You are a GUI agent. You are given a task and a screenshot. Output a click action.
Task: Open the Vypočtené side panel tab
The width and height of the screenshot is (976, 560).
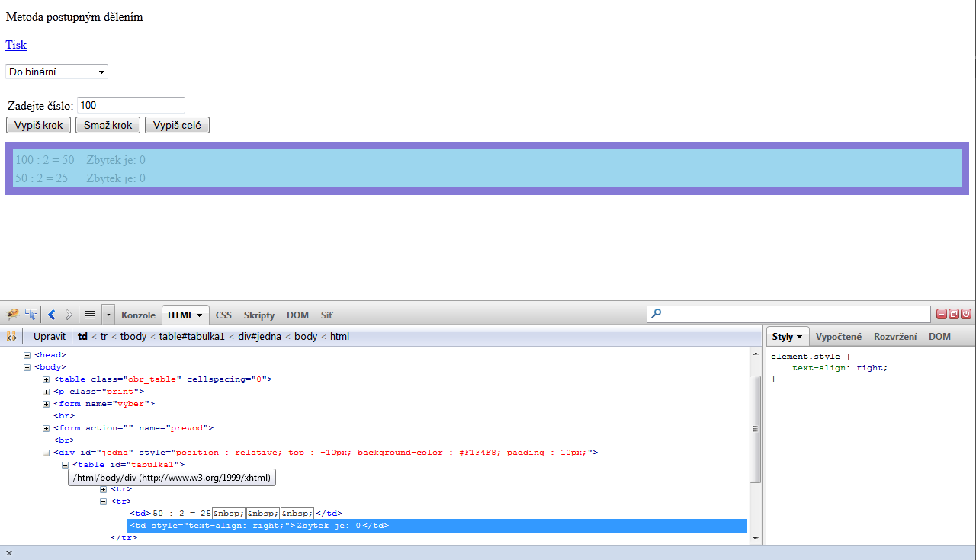[839, 336]
